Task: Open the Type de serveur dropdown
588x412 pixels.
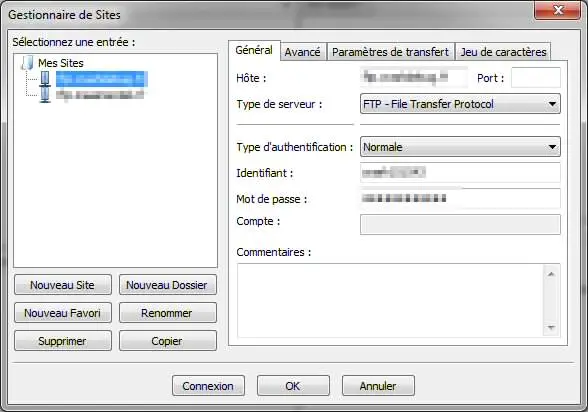Action: pos(460,104)
